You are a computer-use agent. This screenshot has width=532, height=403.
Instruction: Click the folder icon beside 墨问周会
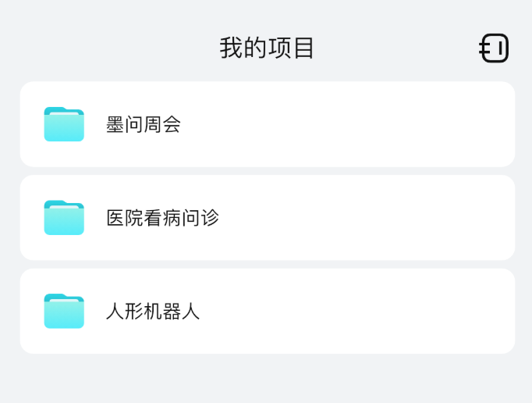pos(64,124)
